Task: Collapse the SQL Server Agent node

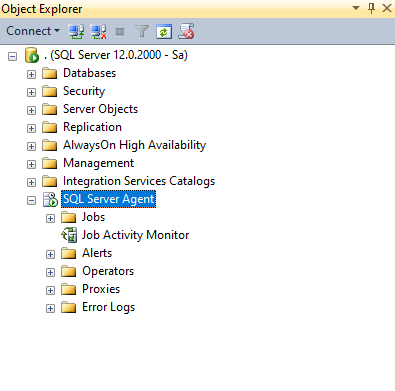Action: tap(31, 200)
